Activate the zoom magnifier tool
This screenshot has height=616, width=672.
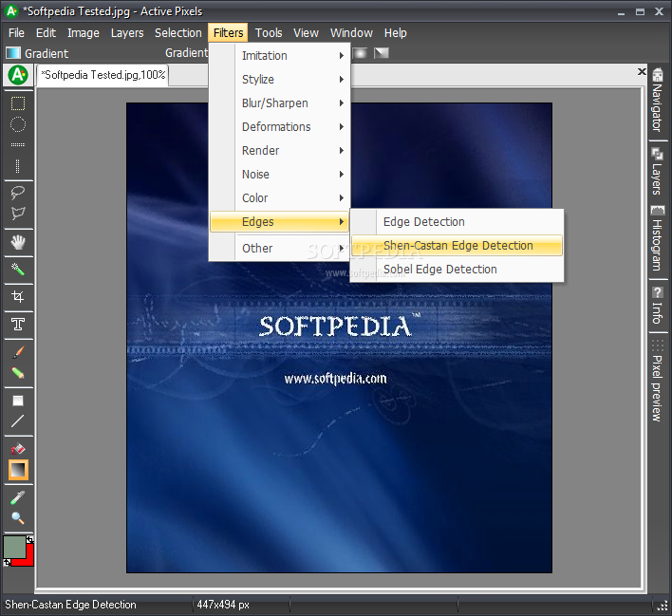(18, 518)
